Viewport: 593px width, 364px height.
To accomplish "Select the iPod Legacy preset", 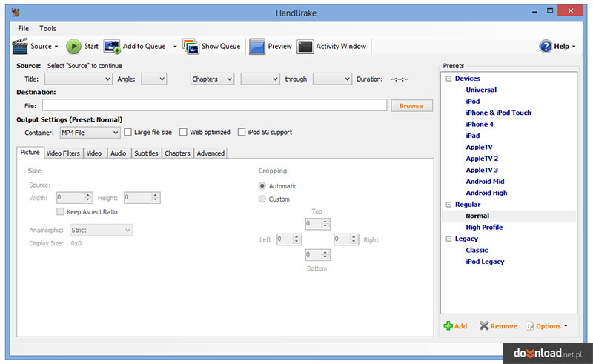I will (x=485, y=262).
